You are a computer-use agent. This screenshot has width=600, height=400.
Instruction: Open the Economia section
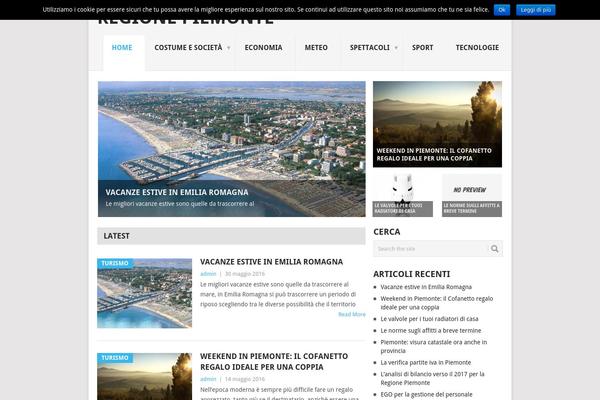(263, 48)
